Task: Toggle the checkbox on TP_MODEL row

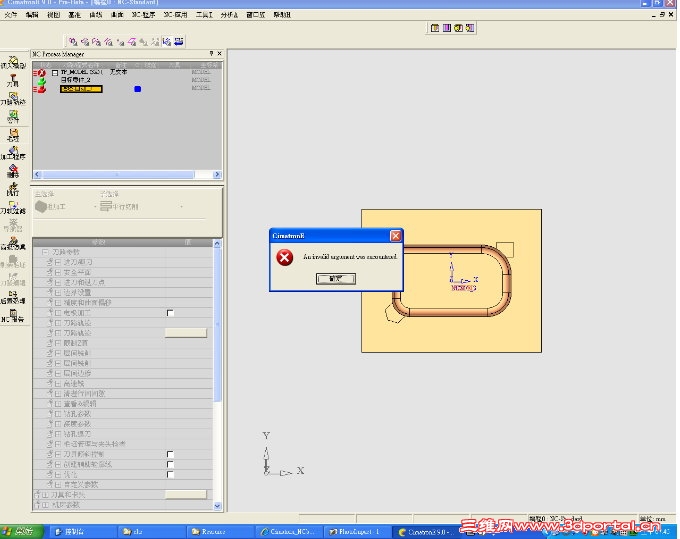Action: 55,73
